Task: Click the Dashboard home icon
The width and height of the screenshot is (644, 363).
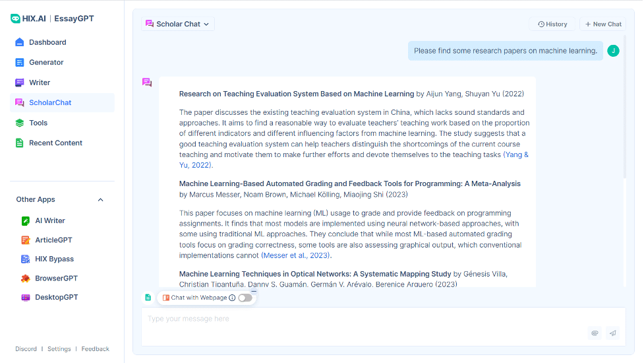Action: pos(19,42)
